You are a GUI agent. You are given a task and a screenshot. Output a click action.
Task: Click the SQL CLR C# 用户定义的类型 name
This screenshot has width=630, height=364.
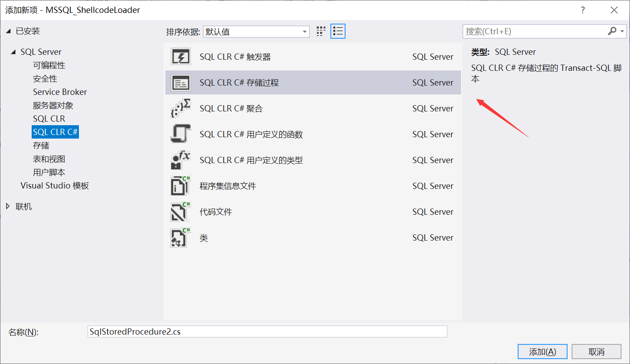251,160
